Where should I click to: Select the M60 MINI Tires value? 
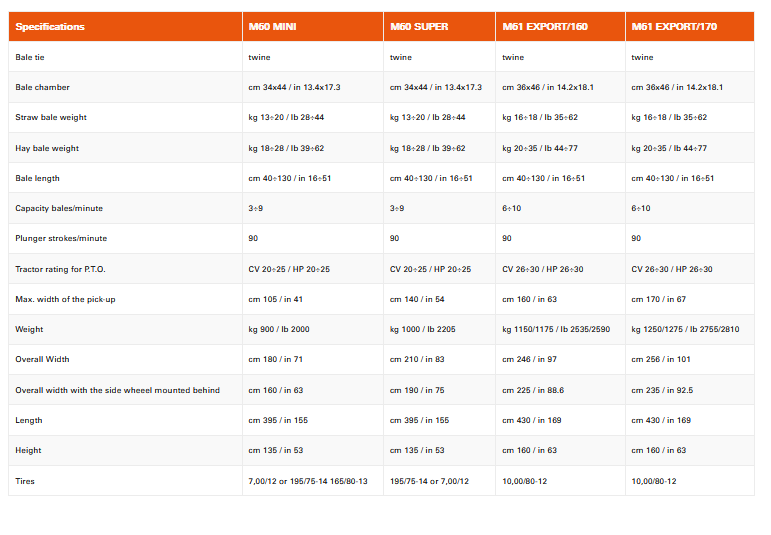pos(307,481)
